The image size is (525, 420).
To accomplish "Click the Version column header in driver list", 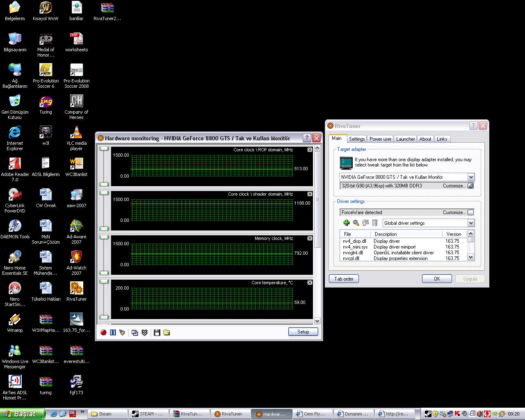I will [x=454, y=234].
